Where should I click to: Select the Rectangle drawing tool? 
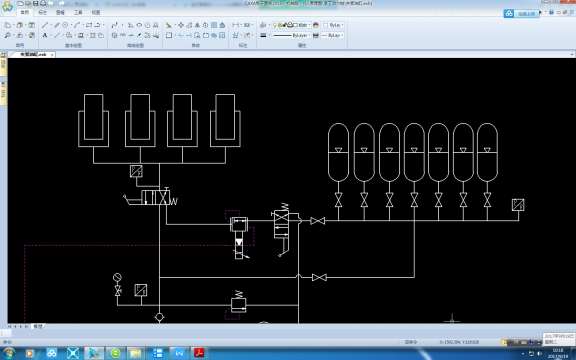click(x=89, y=25)
